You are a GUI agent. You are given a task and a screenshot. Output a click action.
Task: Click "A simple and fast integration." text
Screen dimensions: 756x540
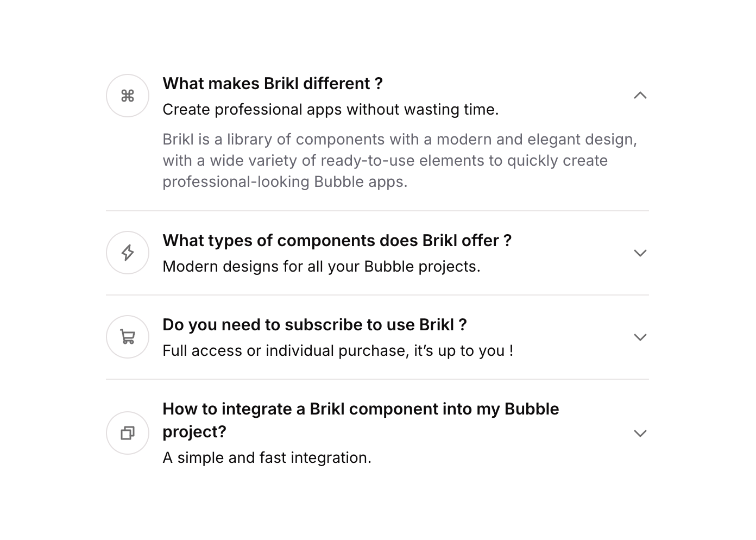tap(267, 458)
